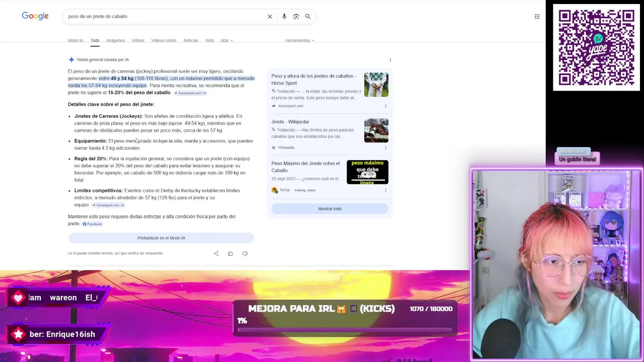This screenshot has height=362, width=644.
Task: Click the Regla del 20% heading
Action: [91, 159]
